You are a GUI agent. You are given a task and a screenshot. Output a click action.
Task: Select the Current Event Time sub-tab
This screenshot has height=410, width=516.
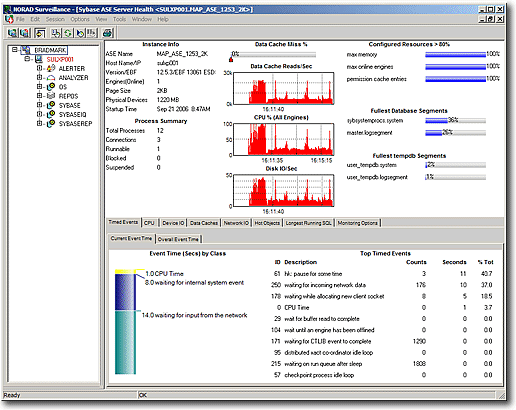[131, 238]
